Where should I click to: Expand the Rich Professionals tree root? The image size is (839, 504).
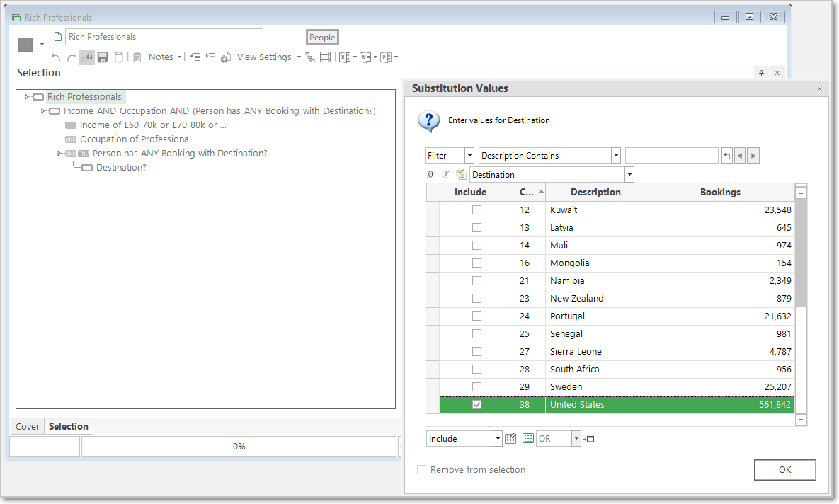coord(27,97)
